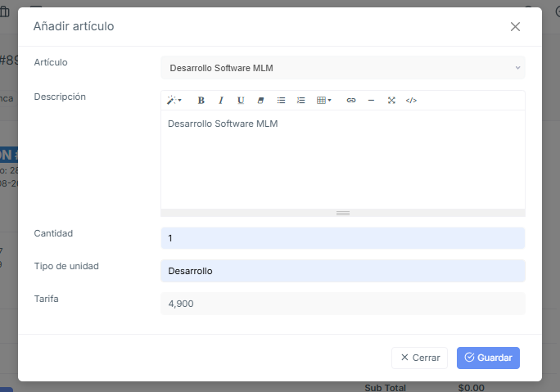Image resolution: width=560 pixels, height=392 pixels.
Task: Insert an unordered bullet list
Action: click(x=281, y=101)
